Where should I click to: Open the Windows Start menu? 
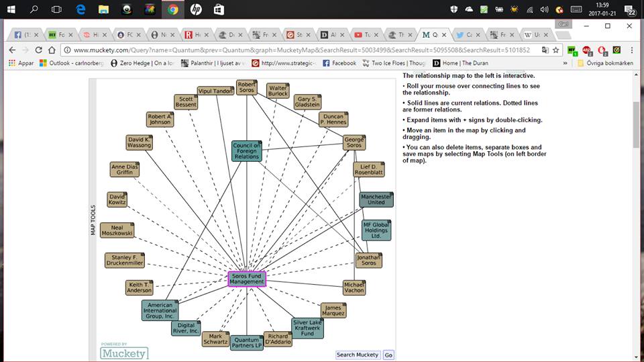click(11, 9)
